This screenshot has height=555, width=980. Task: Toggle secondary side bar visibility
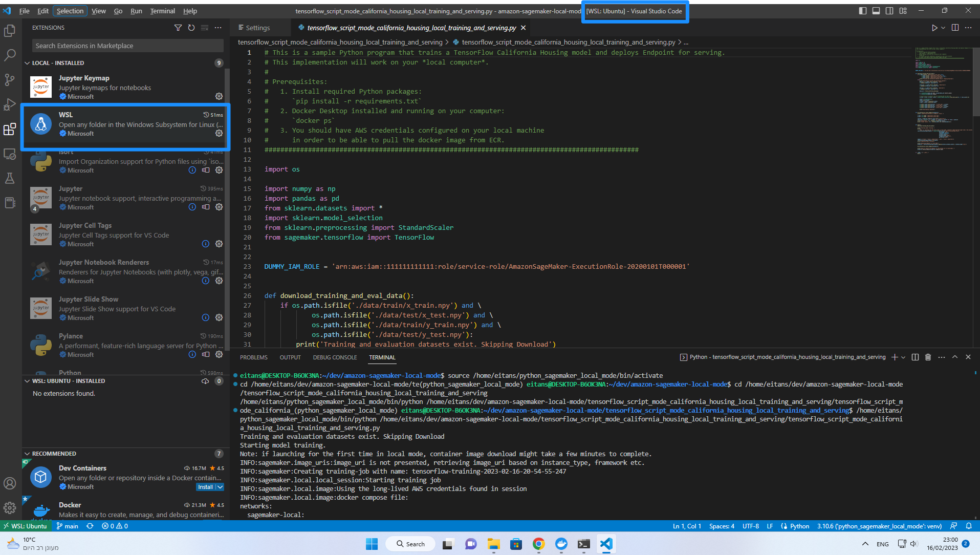point(889,11)
